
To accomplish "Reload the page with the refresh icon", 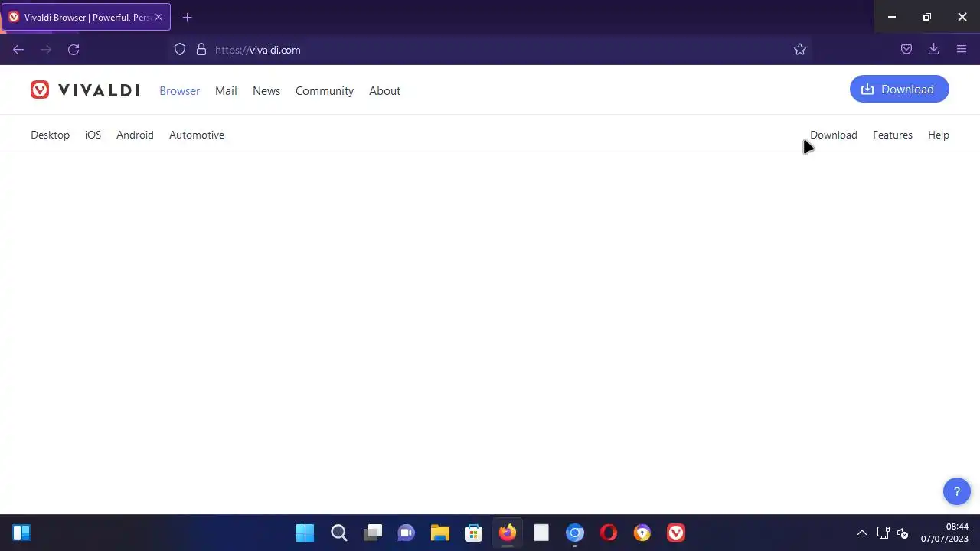I will coord(73,50).
